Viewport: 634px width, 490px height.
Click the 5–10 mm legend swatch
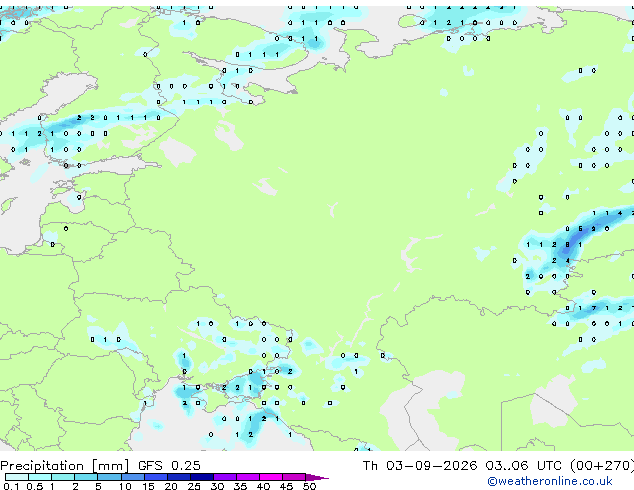pyautogui.click(x=110, y=477)
